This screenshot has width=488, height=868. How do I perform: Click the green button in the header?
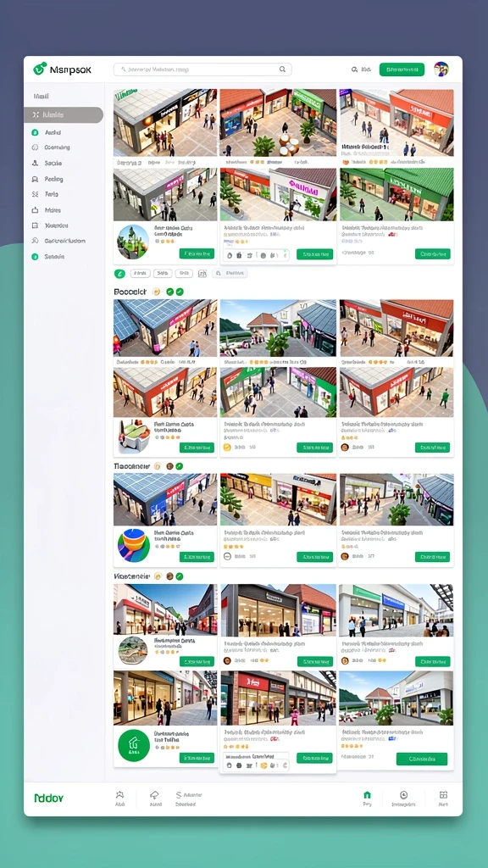click(x=402, y=70)
